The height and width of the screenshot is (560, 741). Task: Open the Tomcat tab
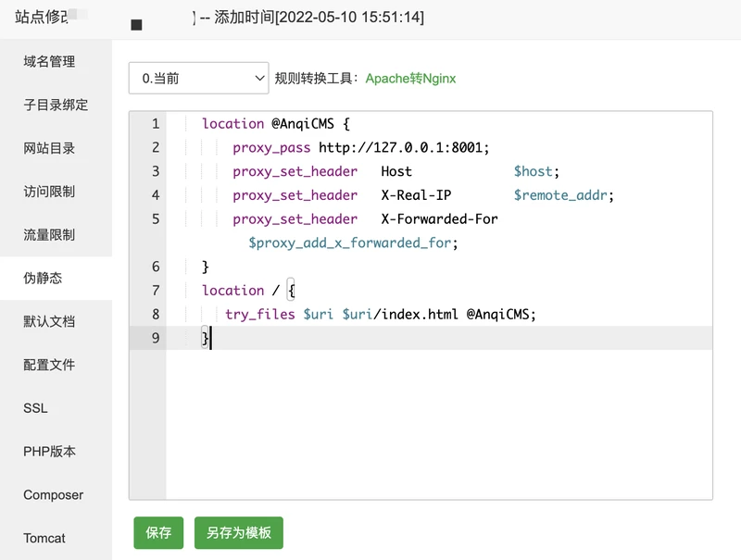[x=44, y=538]
